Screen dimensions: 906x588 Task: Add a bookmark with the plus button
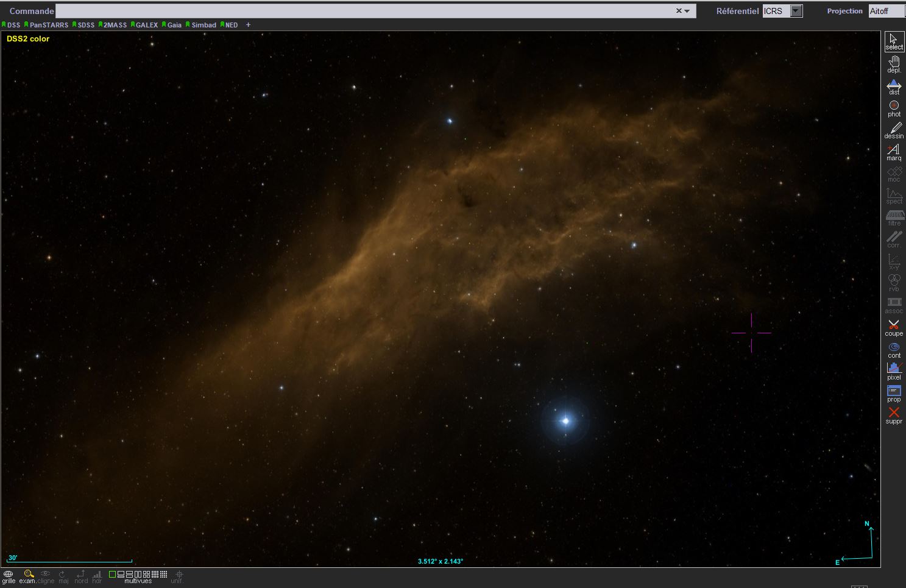pyautogui.click(x=248, y=25)
